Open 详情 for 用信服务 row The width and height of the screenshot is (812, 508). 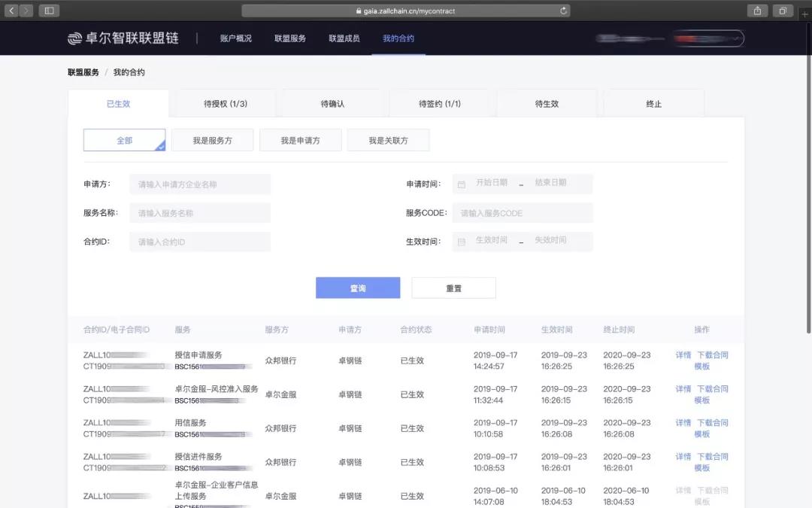click(x=683, y=422)
